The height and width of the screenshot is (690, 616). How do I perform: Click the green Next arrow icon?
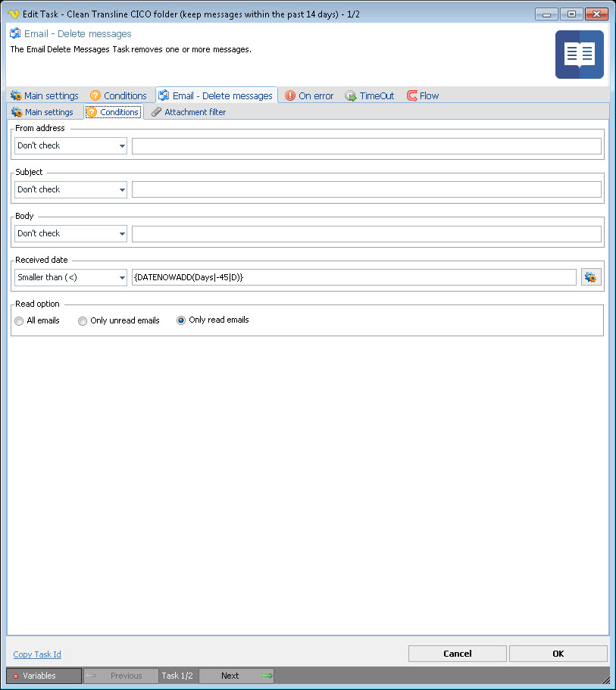tap(266, 676)
